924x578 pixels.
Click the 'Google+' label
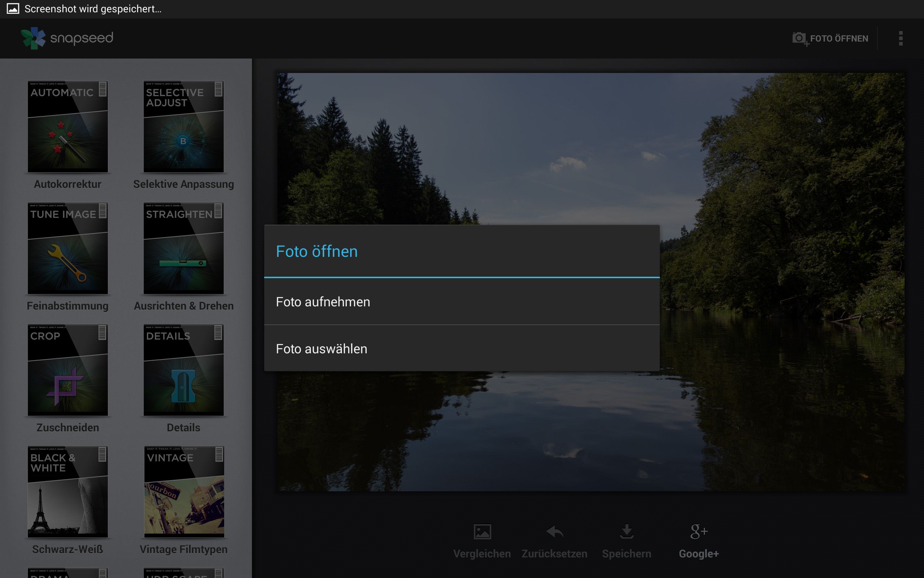699,554
